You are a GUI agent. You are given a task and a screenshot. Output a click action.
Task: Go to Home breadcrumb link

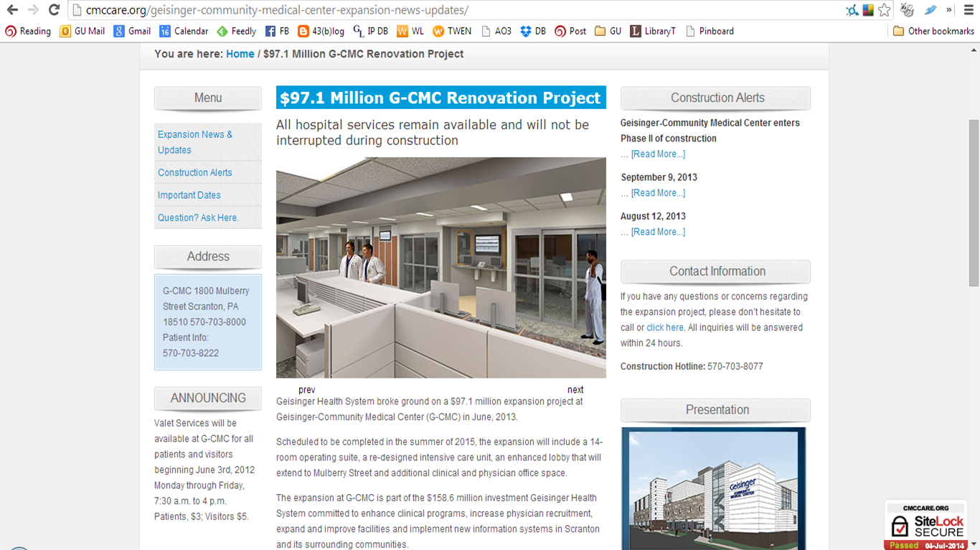tap(240, 54)
